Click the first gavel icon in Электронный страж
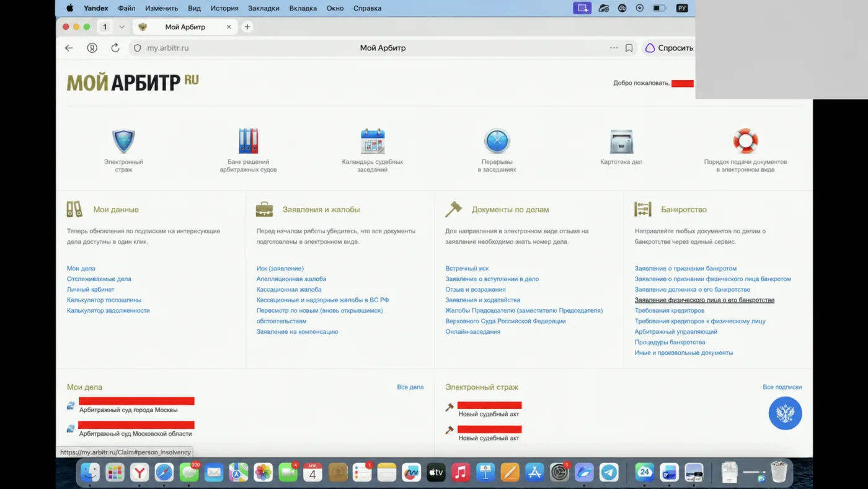Screen dimensions: 868x489 click(x=449, y=408)
